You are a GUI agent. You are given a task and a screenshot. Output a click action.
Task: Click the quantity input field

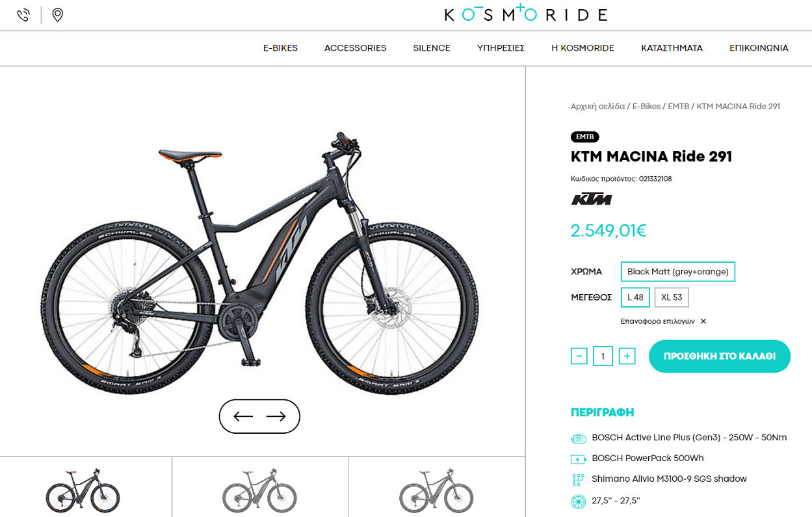point(603,356)
